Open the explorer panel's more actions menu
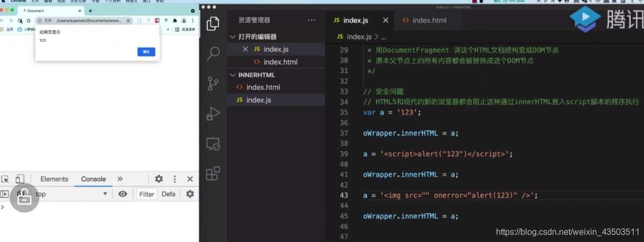 coord(312,20)
